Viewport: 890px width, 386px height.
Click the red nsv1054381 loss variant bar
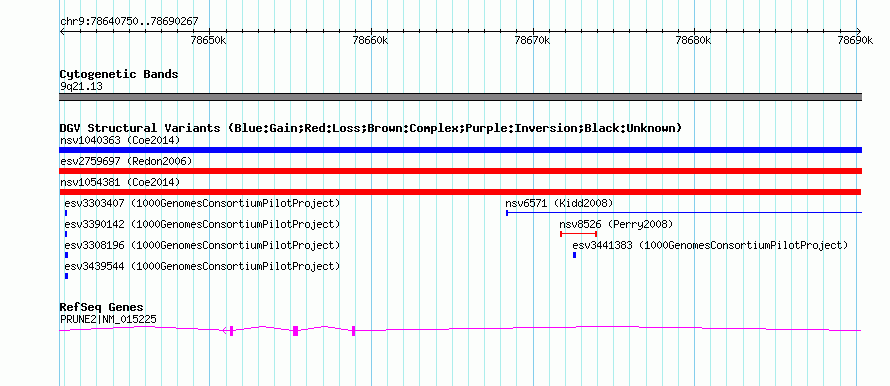460,192
